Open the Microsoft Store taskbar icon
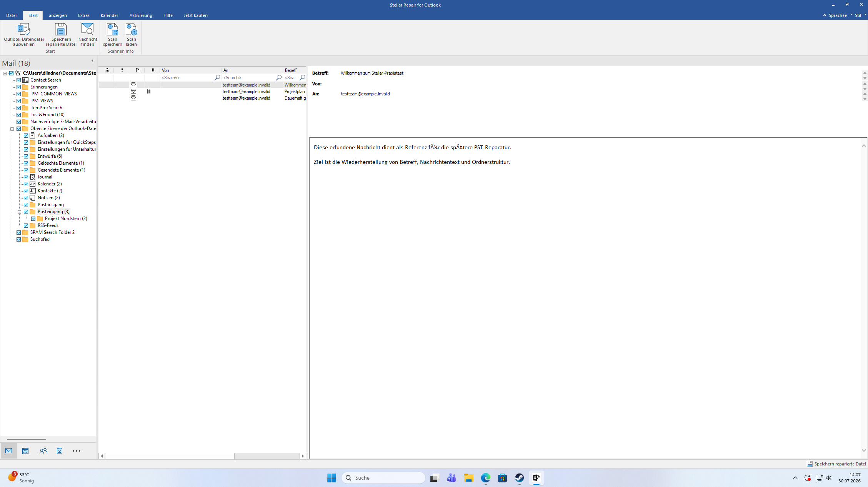Viewport: 868px width, 487px height. 503,478
